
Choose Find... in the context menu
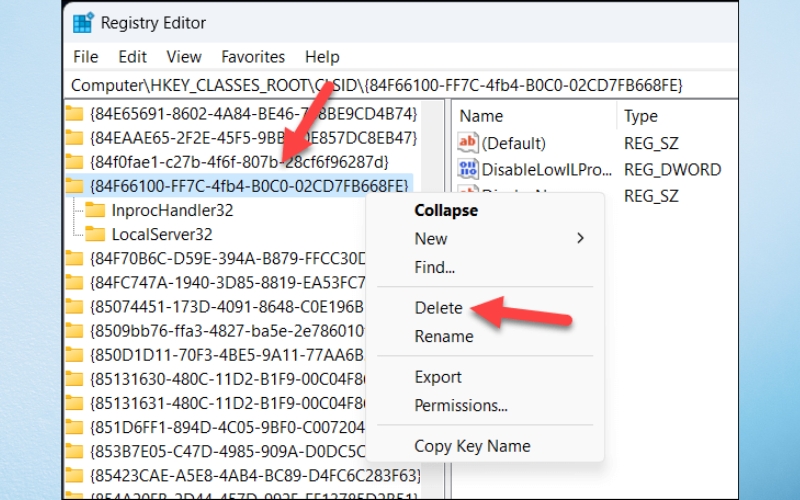(x=434, y=267)
